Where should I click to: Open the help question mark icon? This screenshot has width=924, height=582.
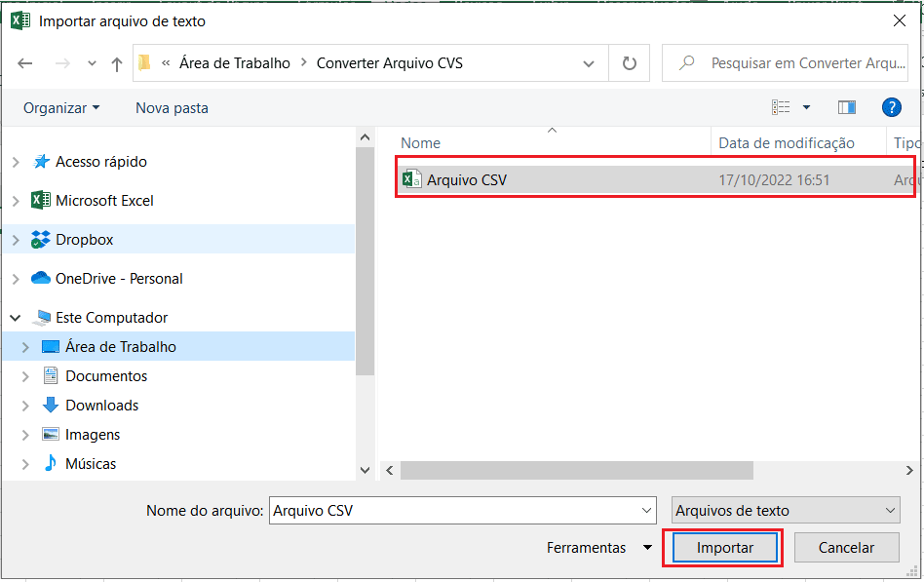890,107
